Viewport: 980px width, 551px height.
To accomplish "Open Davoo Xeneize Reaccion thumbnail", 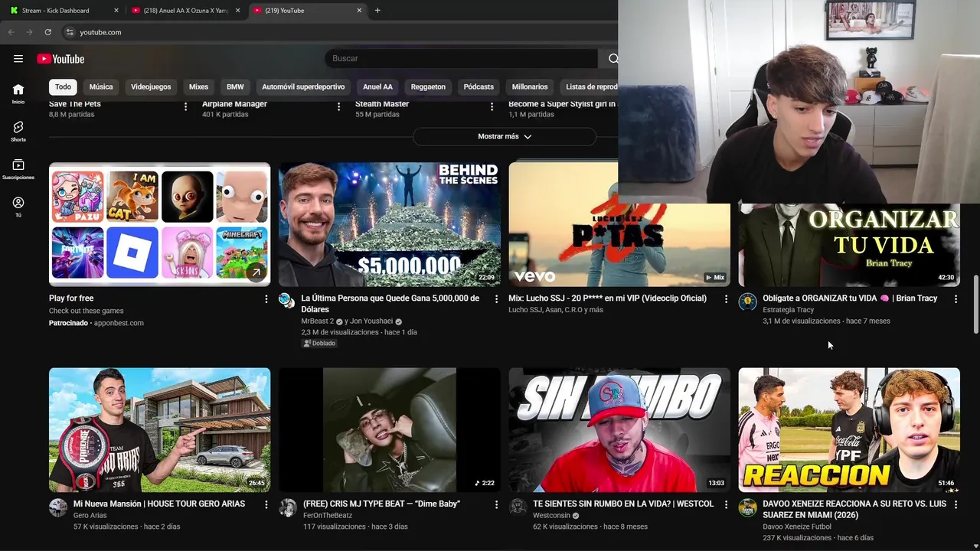I will 849,430.
